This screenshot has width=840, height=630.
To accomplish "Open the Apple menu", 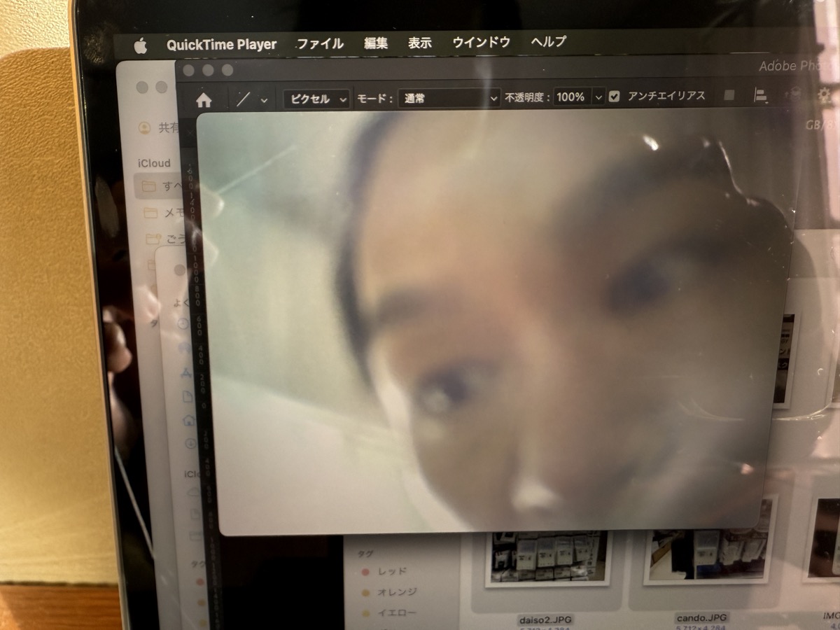I will pyautogui.click(x=141, y=46).
